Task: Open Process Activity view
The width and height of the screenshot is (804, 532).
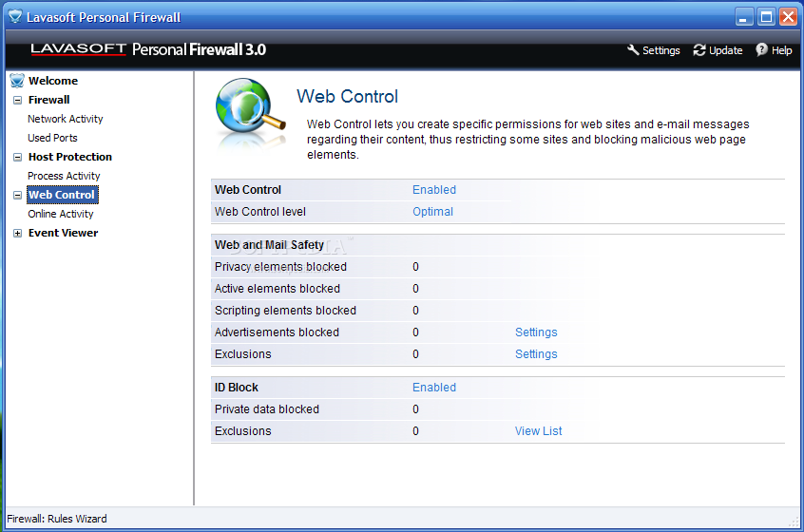Action: (x=64, y=176)
